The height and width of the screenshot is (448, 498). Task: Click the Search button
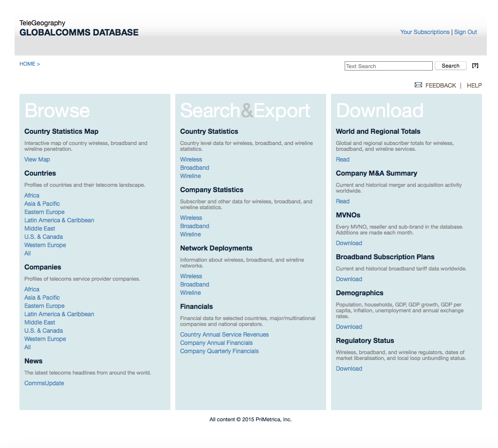(x=450, y=66)
